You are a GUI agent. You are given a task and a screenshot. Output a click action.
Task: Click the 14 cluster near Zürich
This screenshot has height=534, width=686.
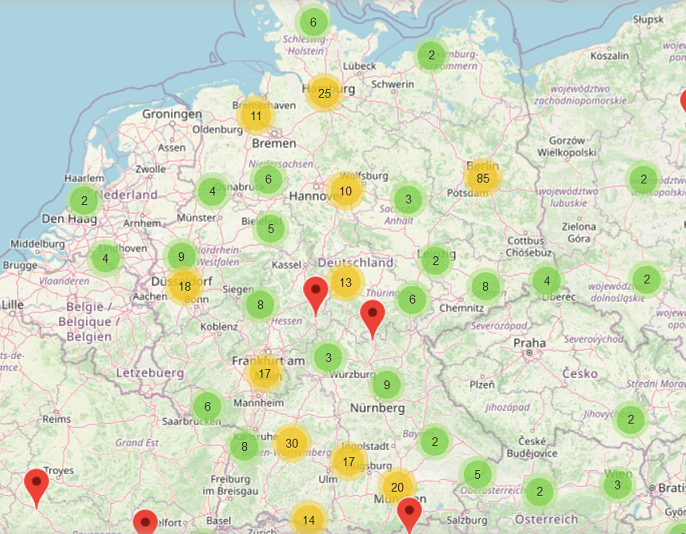click(309, 520)
